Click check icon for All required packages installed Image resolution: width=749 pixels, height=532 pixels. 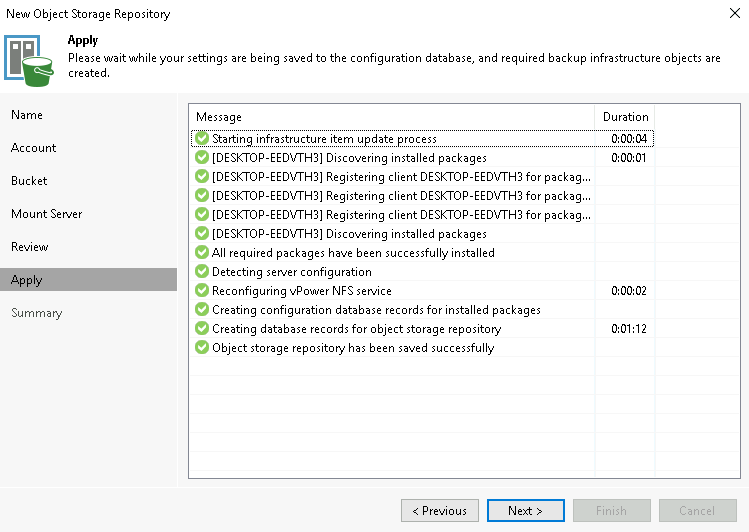tap(202, 252)
